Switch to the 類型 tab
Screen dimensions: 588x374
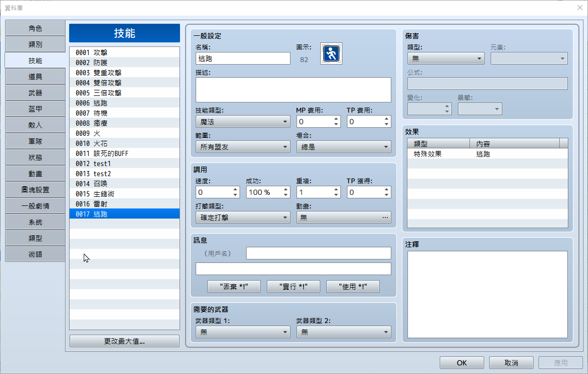pos(35,238)
